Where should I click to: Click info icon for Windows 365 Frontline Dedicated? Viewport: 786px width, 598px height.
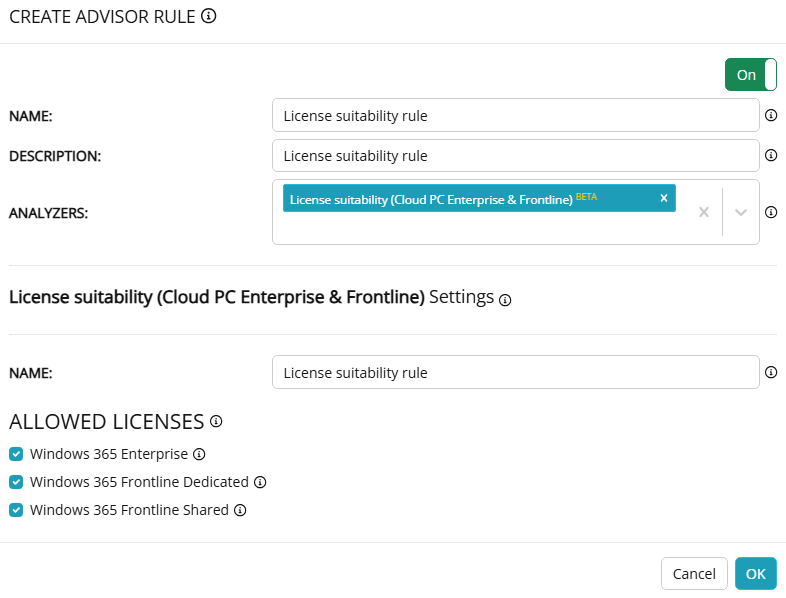[260, 482]
